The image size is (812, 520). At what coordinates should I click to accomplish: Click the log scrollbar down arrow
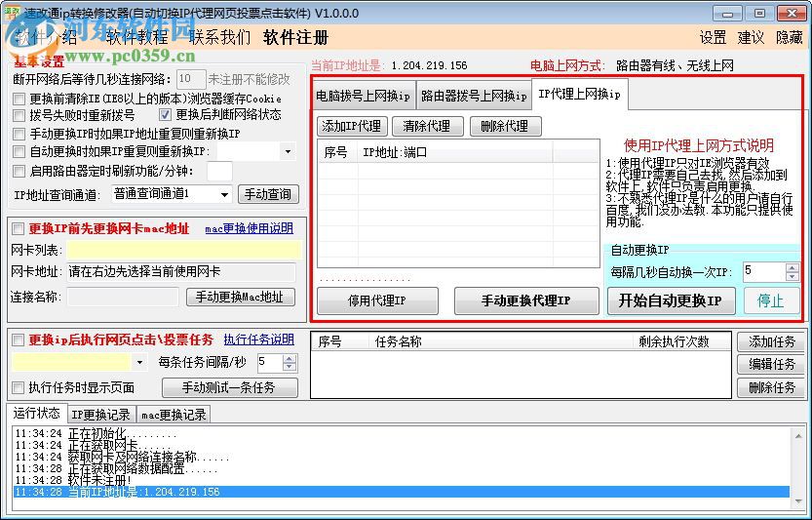(798, 501)
